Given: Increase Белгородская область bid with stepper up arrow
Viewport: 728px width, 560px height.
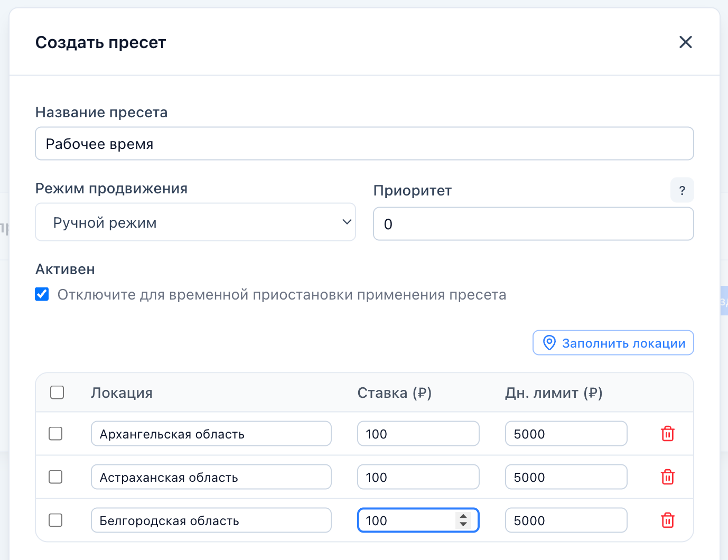Looking at the screenshot, I should click(x=463, y=517).
